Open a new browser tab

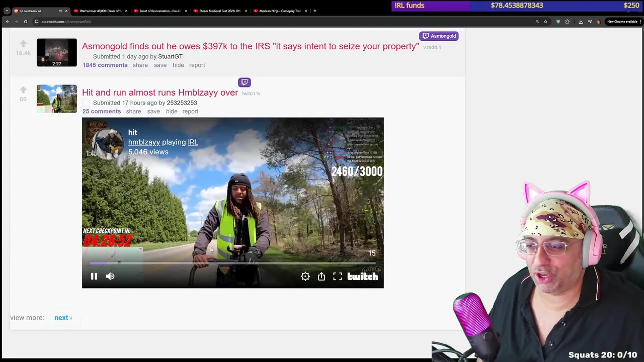click(315, 11)
